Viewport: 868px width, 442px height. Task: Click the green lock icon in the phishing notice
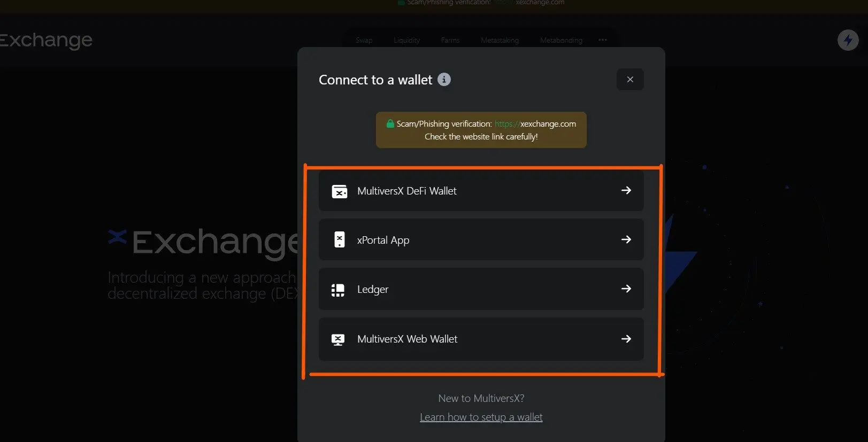[390, 123]
